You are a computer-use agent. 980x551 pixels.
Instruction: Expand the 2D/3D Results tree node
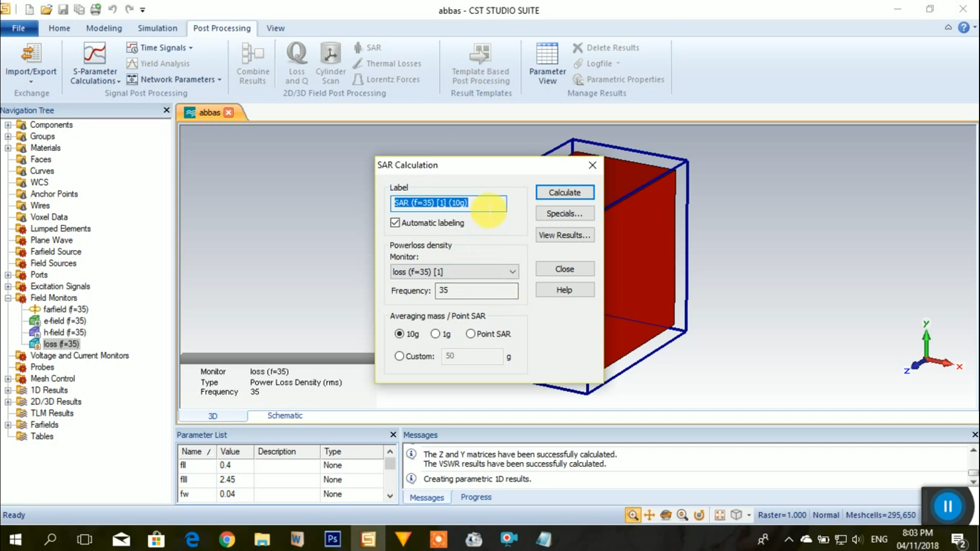coord(8,402)
